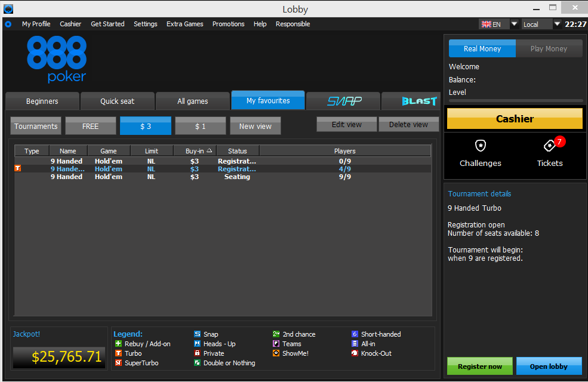The width and height of the screenshot is (588, 382).
Task: Open the Local time zone dropdown arrow
Action: pos(557,24)
